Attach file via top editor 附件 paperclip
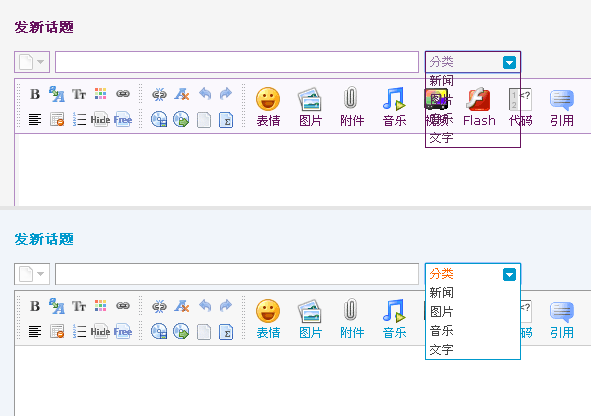591x416 pixels. 352,107
